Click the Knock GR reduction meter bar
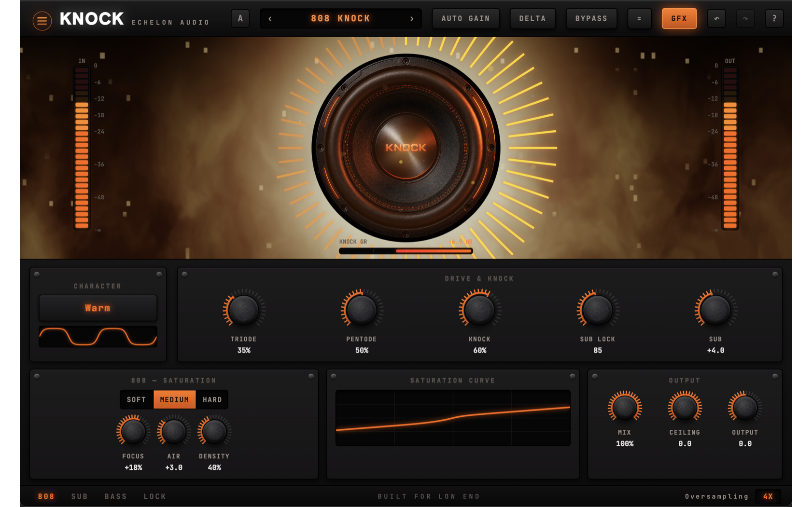 click(x=406, y=251)
